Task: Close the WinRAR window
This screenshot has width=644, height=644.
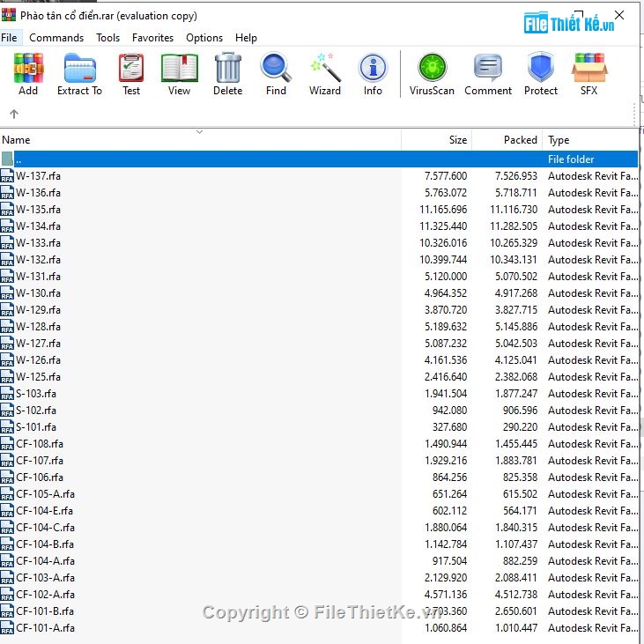Action: [619, 15]
